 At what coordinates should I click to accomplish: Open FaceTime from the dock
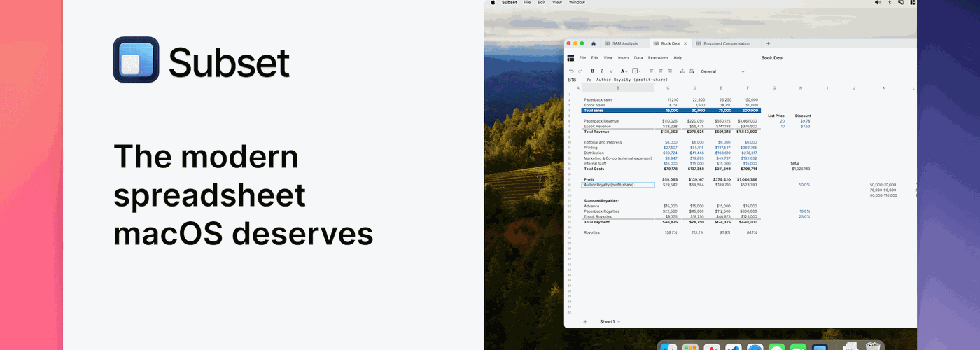click(x=797, y=347)
